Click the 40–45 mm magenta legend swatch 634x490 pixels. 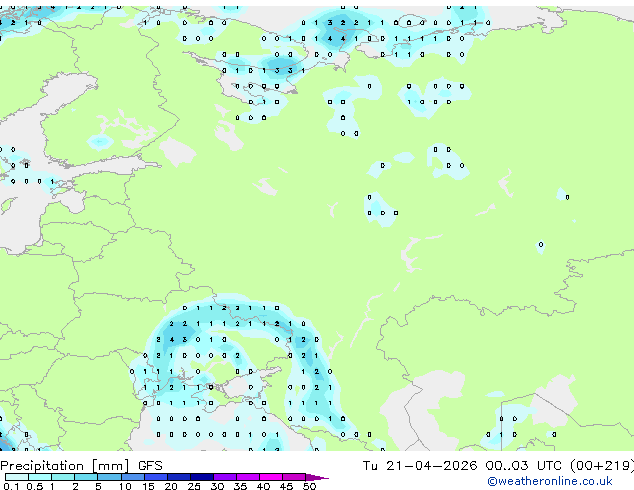(271, 477)
